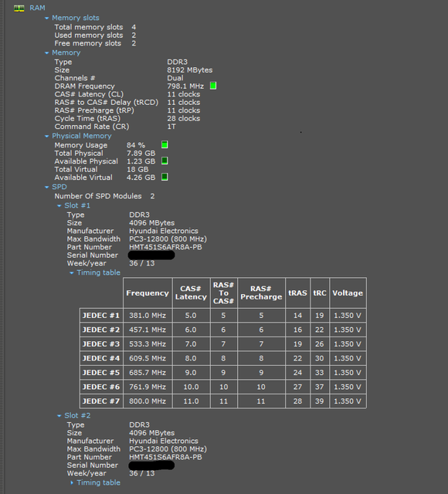
Task: Collapse the Physical Memory section
Action: coord(46,136)
